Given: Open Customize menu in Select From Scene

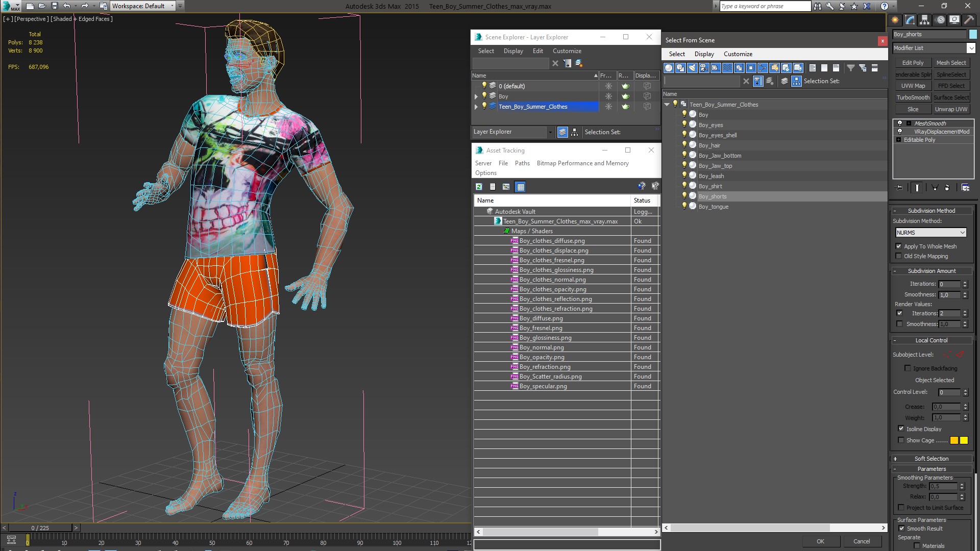Looking at the screenshot, I should tap(738, 54).
